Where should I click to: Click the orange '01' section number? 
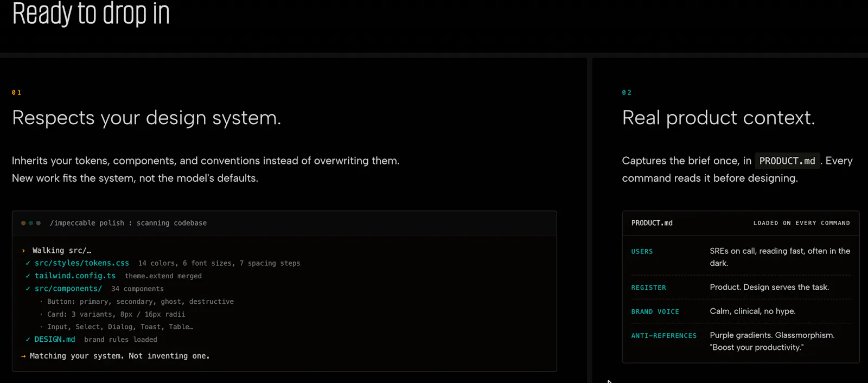click(x=17, y=93)
